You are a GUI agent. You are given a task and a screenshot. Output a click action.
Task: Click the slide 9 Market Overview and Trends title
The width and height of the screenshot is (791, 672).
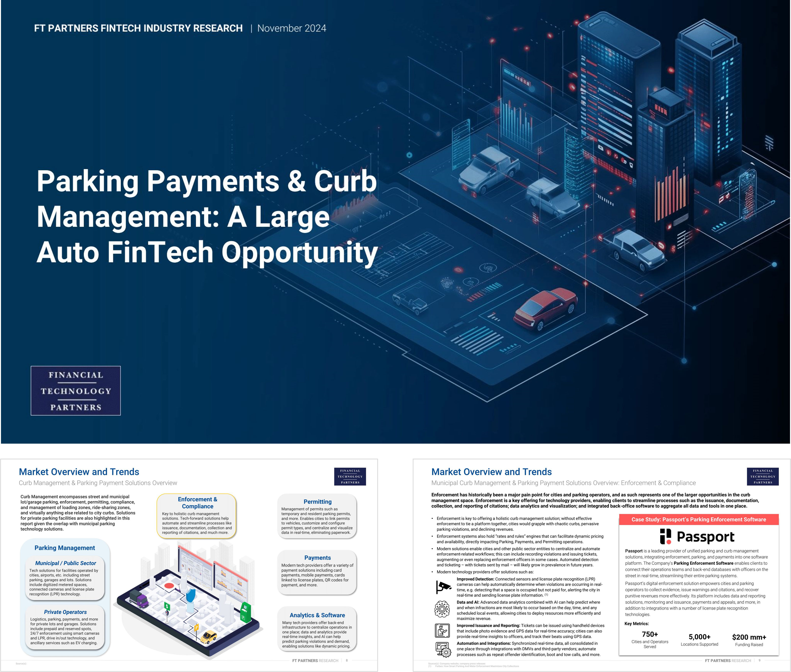click(491, 472)
